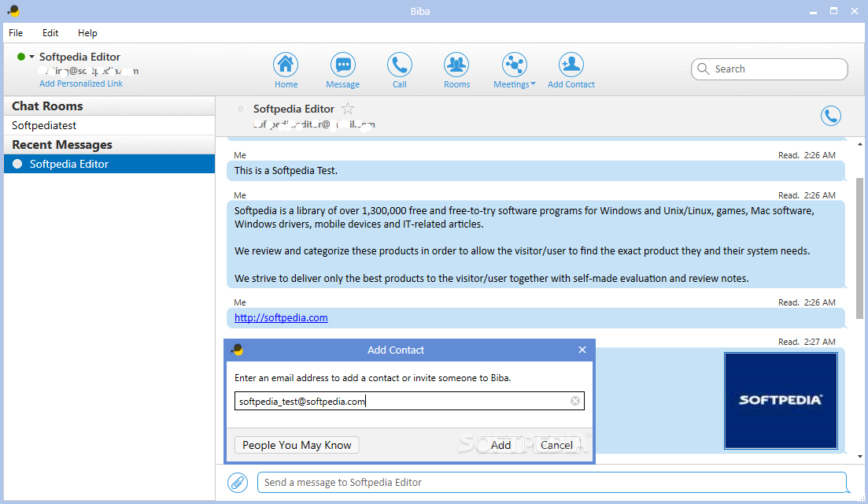Start a call from the Call toolbar icon
Screen dimensions: 868x504
pos(399,70)
